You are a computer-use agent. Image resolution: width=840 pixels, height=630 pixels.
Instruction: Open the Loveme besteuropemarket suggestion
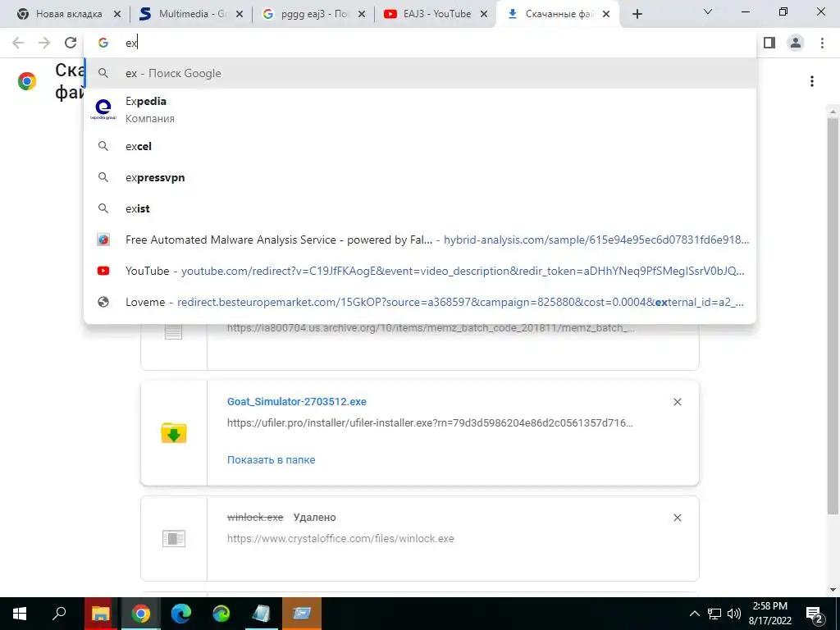[x=420, y=302]
